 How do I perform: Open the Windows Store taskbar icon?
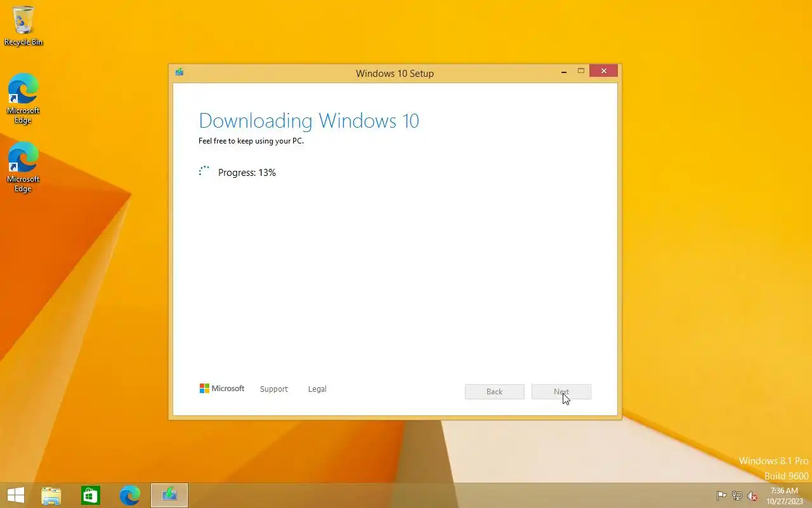(91, 495)
